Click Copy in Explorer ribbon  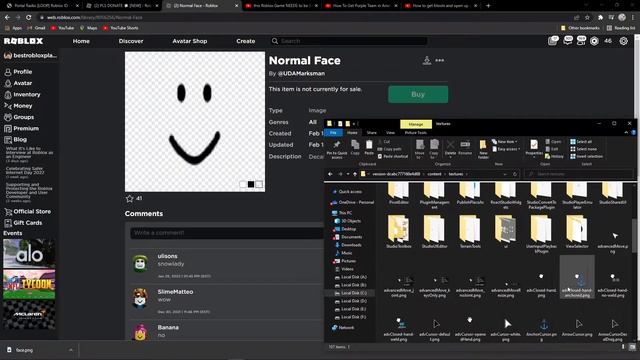(x=355, y=147)
